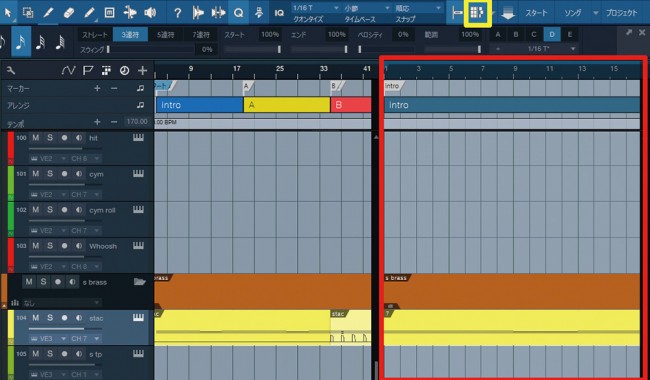
Task: Solo the cym track
Action: click(x=50, y=174)
